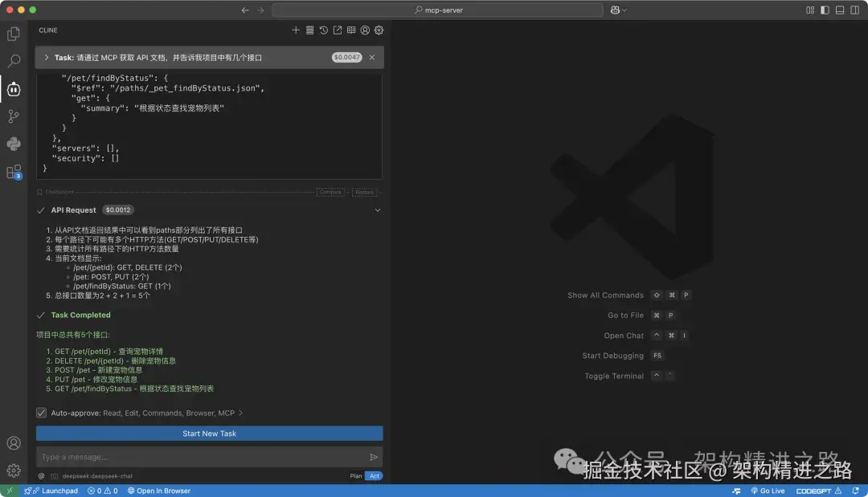Go back with the navigation left arrow
This screenshot has height=497, width=868.
(x=245, y=10)
